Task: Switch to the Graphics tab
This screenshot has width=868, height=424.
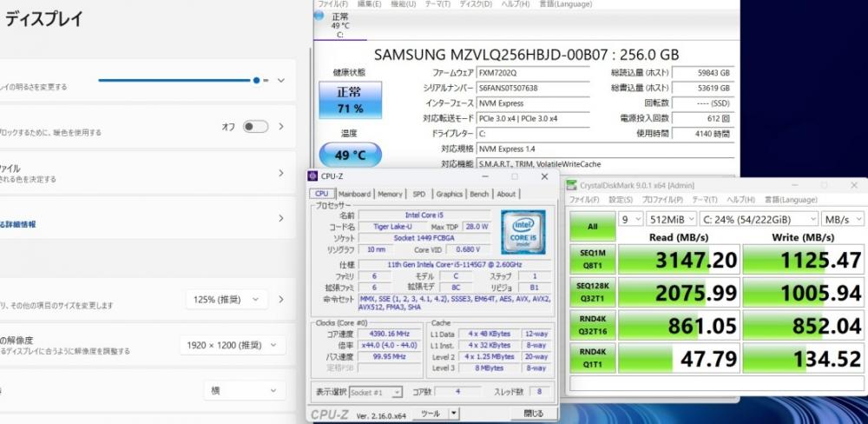Action: click(449, 194)
